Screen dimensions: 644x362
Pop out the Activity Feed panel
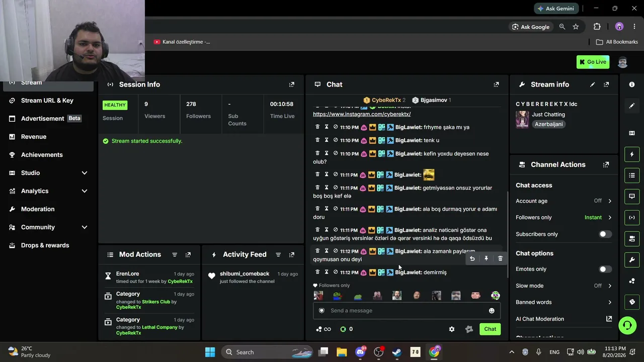(292, 254)
